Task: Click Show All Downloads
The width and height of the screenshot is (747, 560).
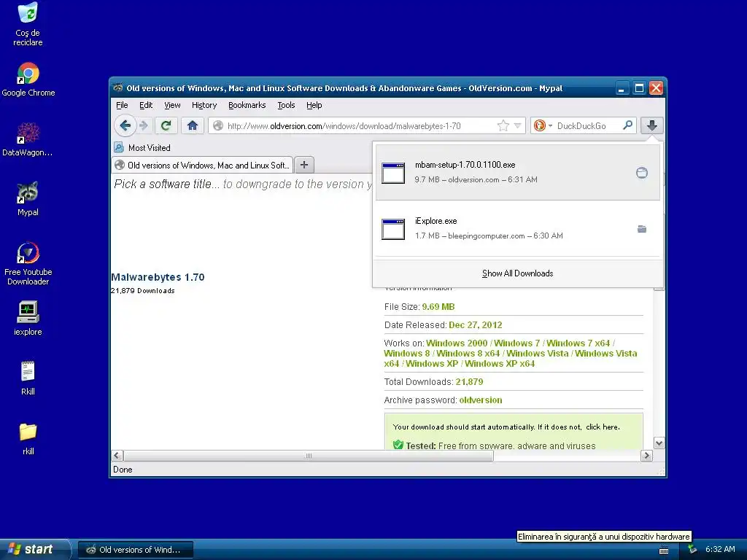Action: pos(517,273)
